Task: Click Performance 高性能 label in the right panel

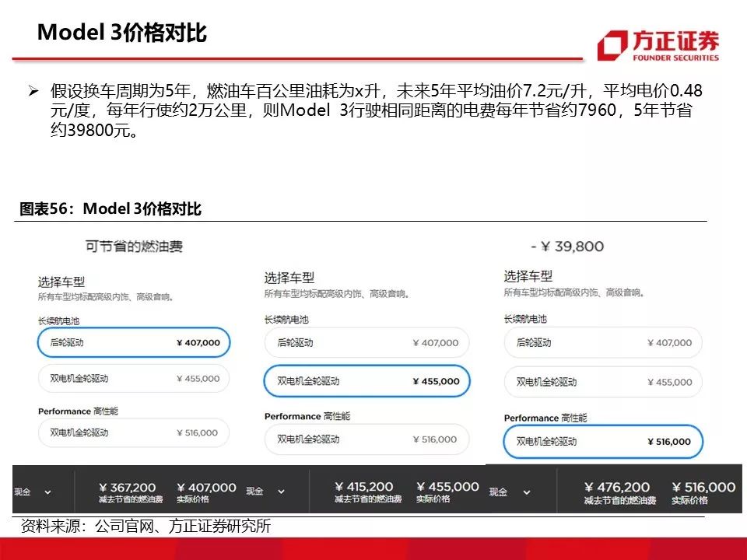Action: pyautogui.click(x=545, y=418)
